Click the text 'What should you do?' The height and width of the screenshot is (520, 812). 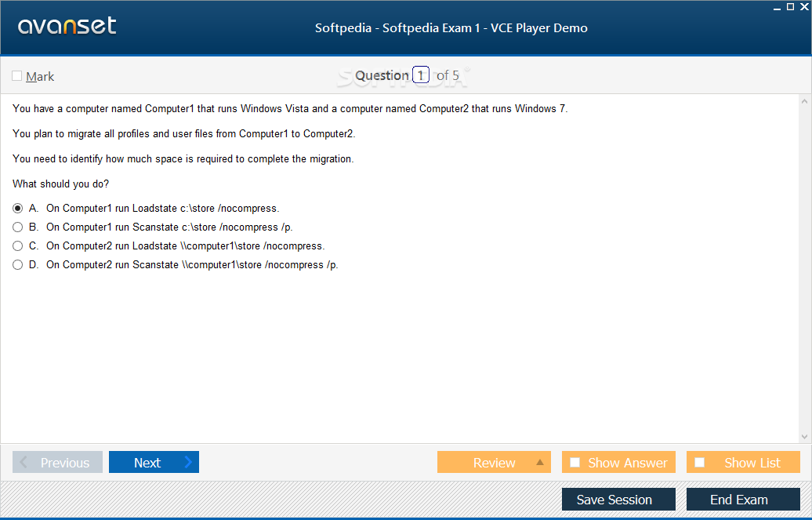[x=60, y=184]
